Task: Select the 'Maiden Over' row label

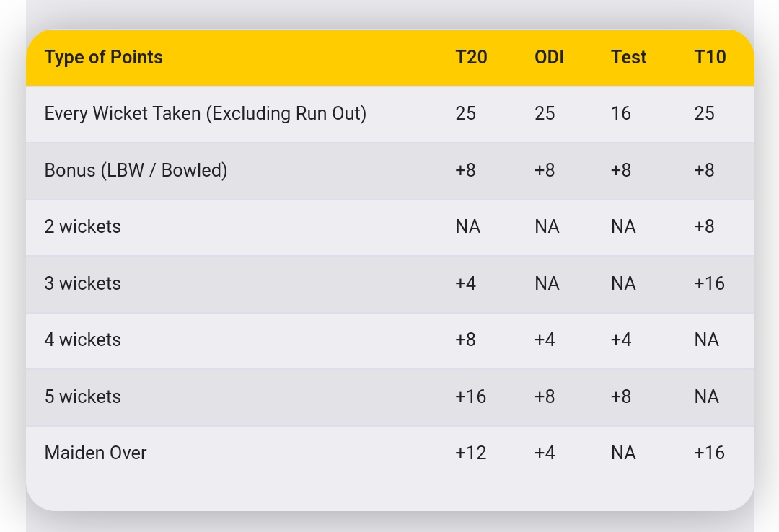Action: pyautogui.click(x=95, y=453)
